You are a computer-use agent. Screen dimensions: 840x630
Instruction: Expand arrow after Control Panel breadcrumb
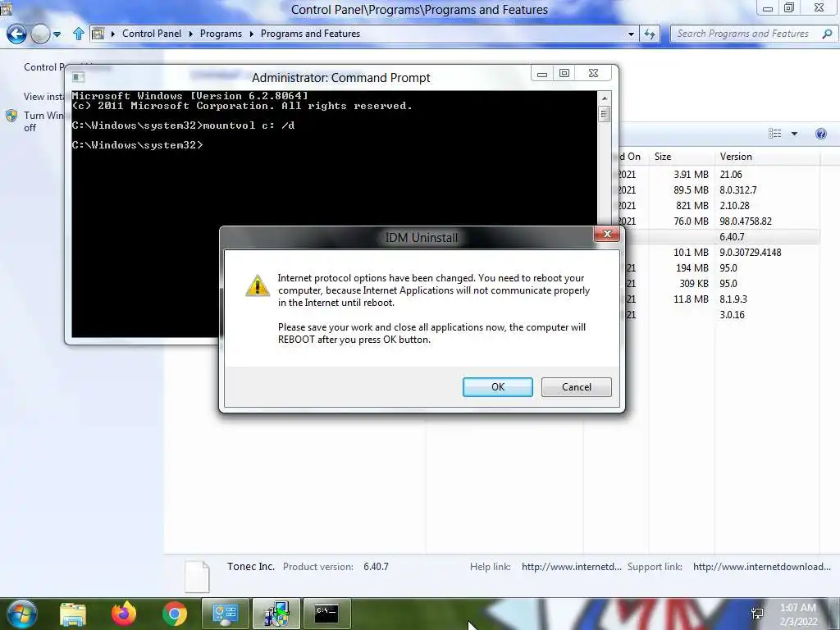pyautogui.click(x=190, y=34)
